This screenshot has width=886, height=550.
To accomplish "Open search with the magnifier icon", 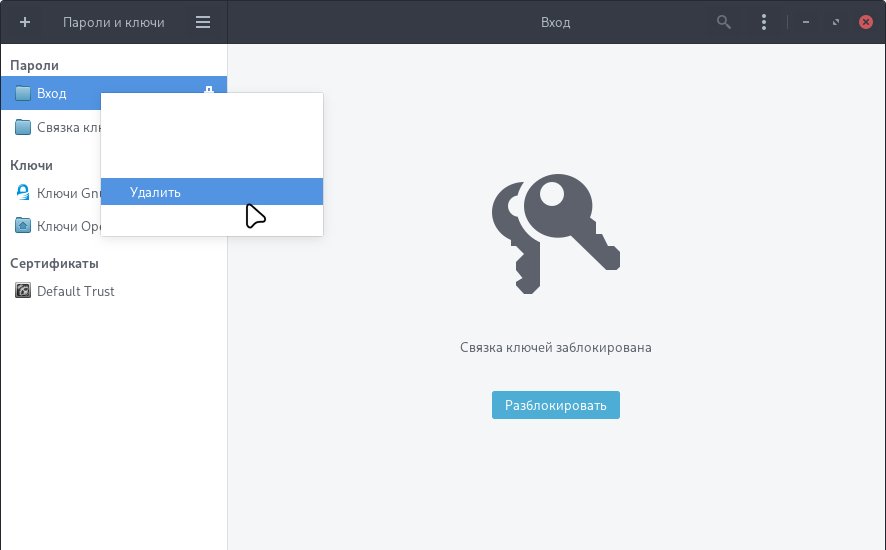I will coord(723,22).
